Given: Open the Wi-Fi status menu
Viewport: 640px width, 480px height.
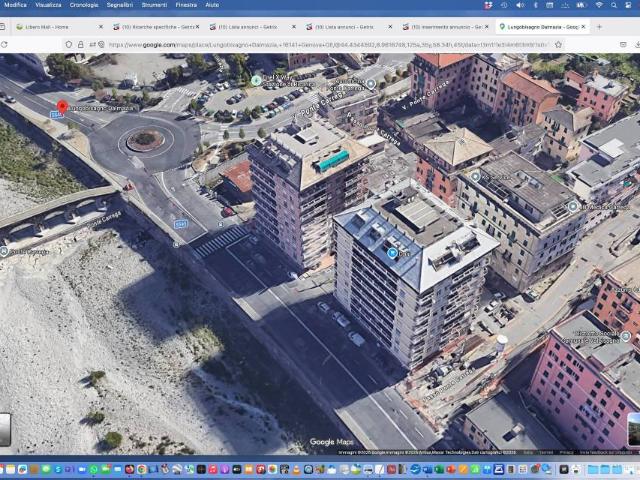Looking at the screenshot, I should (599, 5).
